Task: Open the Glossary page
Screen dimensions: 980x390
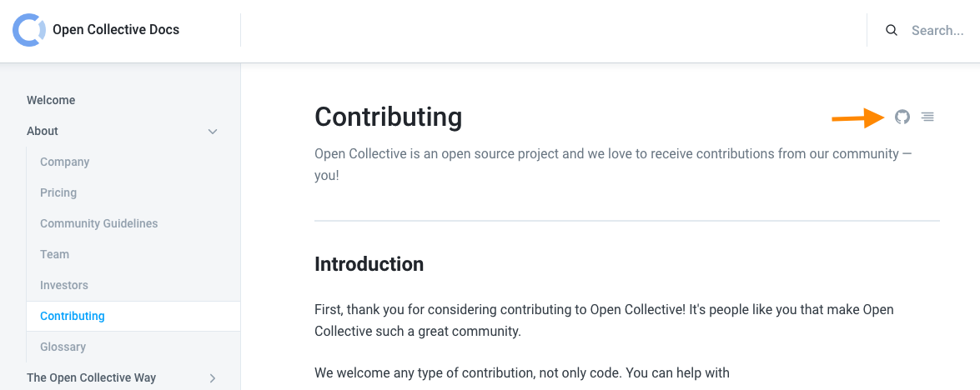Action: [63, 347]
